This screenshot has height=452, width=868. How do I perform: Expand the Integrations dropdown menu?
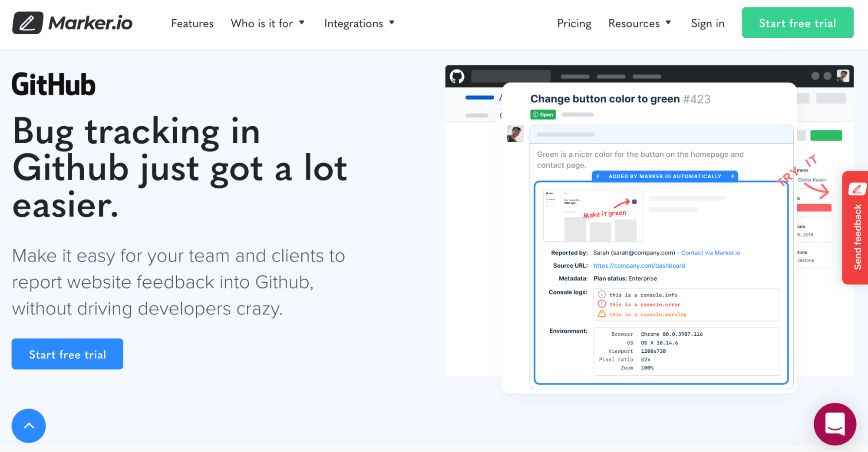coord(359,23)
